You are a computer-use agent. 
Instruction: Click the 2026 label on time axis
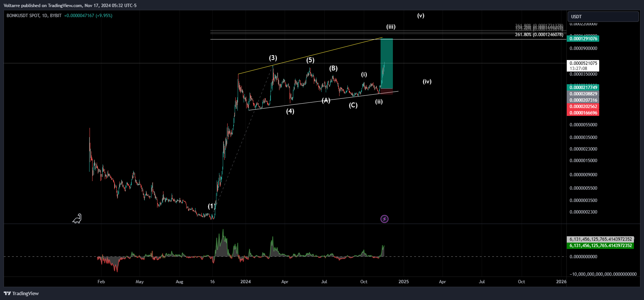[561, 282]
